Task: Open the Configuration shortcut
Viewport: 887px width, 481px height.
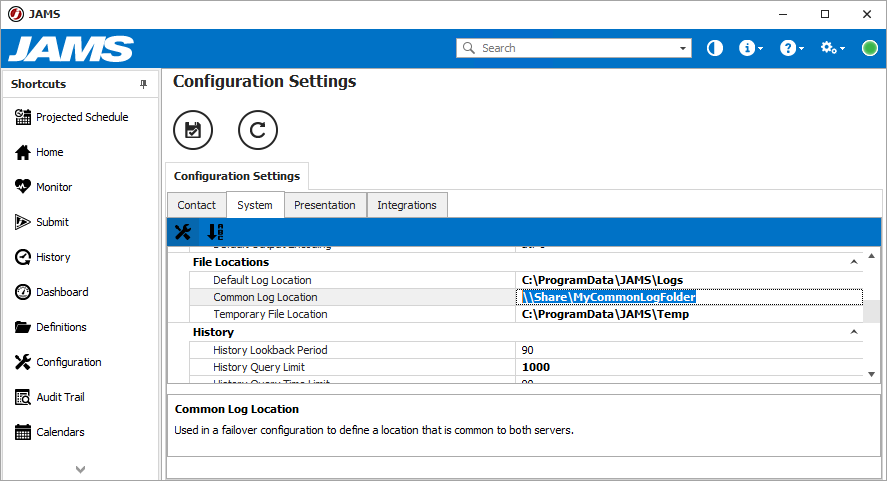Action: tap(58, 362)
